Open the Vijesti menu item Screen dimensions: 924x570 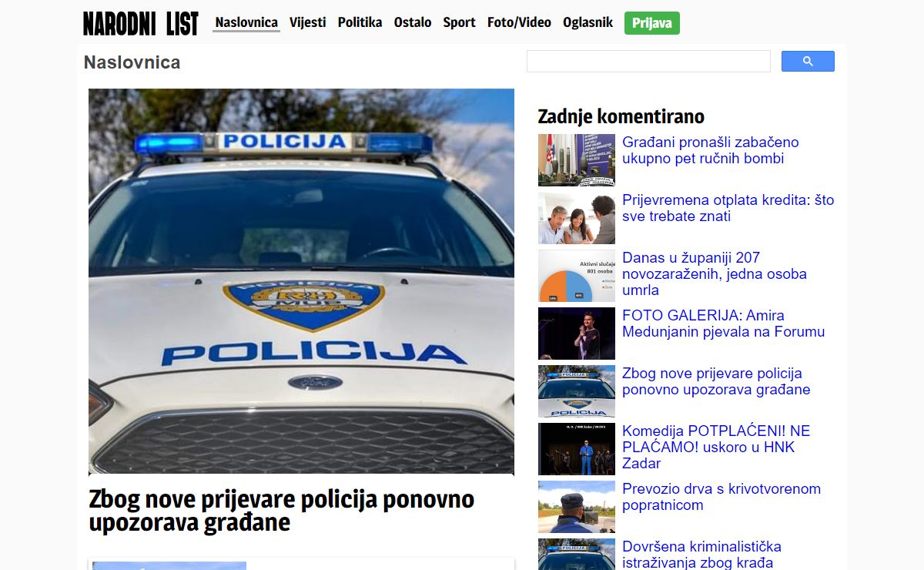tap(307, 22)
